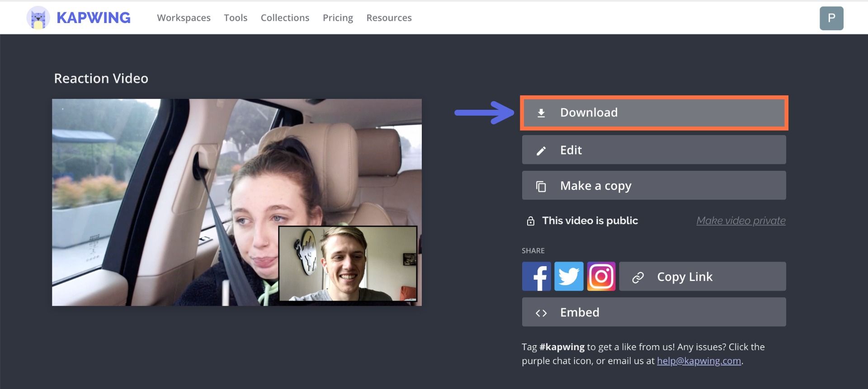Click the download arrow icon

pos(541,113)
